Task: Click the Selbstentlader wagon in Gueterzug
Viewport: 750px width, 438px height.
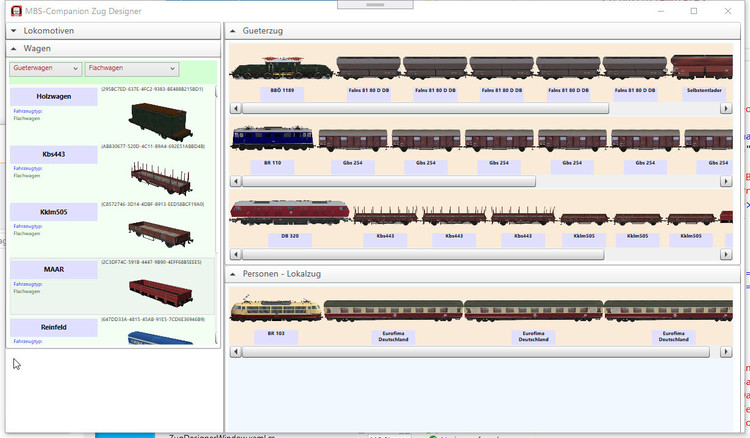Action: (705, 68)
